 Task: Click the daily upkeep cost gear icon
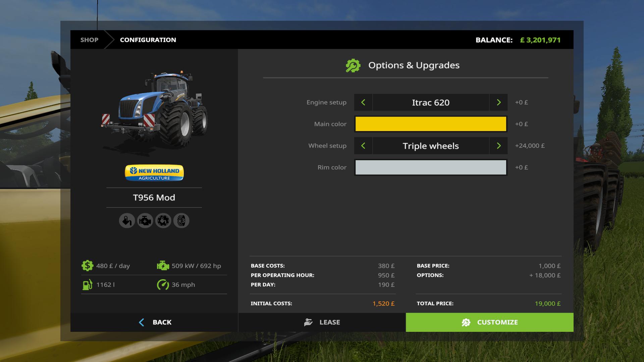pos(87,266)
